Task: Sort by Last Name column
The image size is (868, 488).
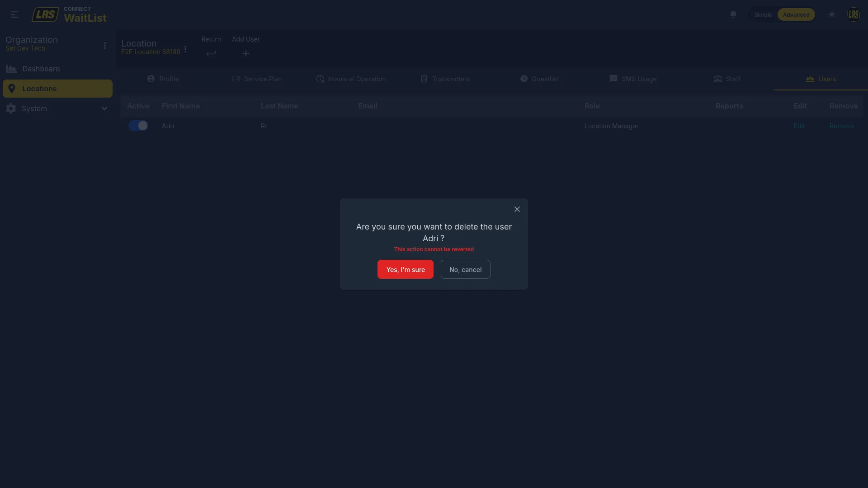Action: pos(279,106)
